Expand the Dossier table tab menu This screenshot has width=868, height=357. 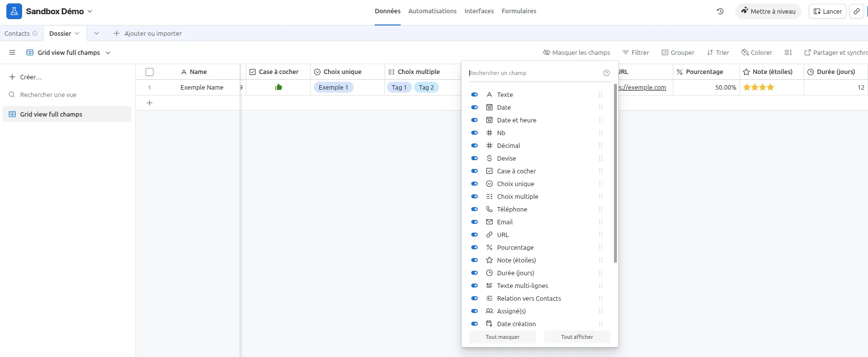(x=77, y=33)
